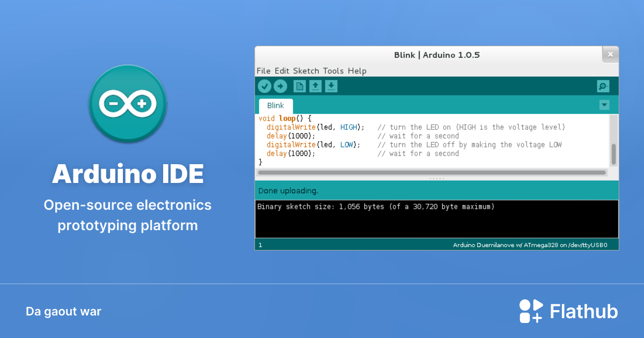
Task: Click the Arduino infinity logo
Action: pyautogui.click(x=128, y=104)
